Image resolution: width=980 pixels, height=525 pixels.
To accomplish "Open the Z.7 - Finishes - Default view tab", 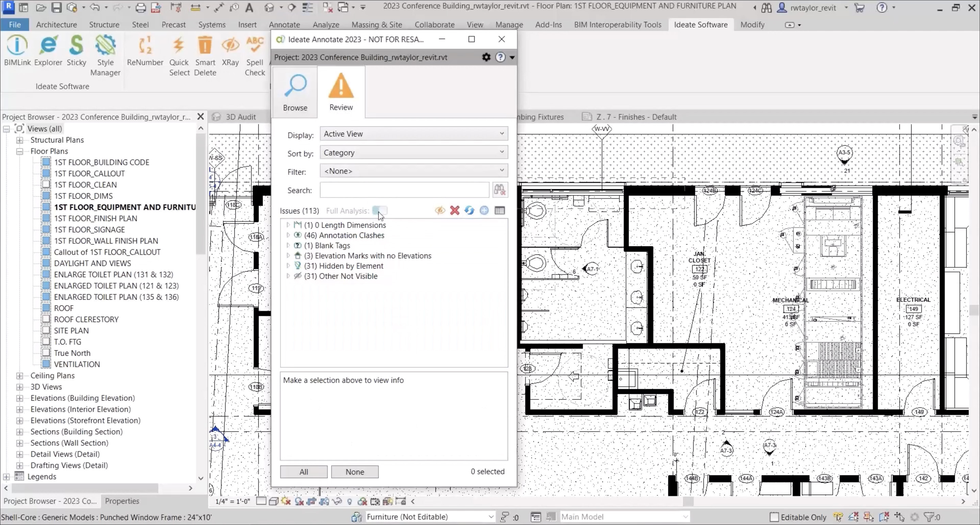I will click(636, 117).
